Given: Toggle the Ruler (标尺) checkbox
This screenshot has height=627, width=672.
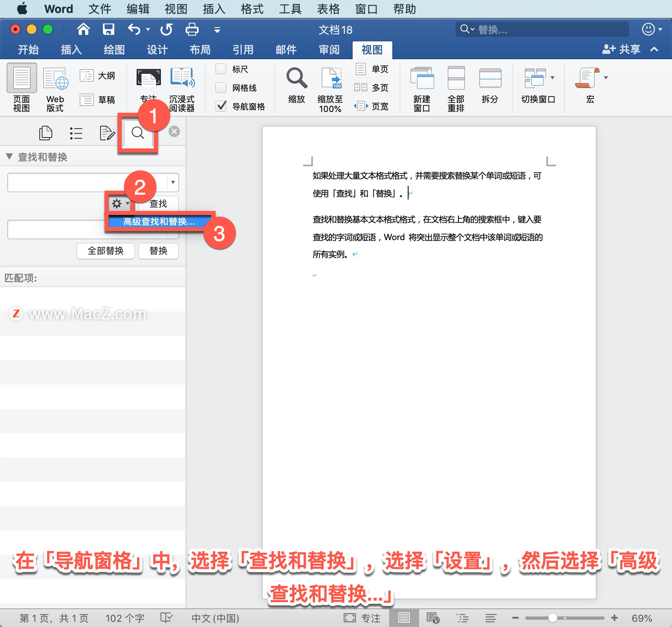Looking at the screenshot, I should point(221,69).
